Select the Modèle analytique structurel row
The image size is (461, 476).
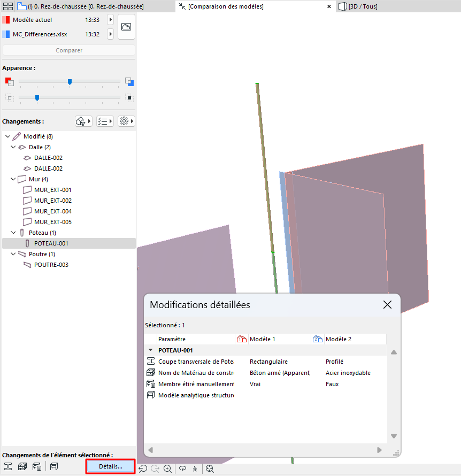(266, 395)
